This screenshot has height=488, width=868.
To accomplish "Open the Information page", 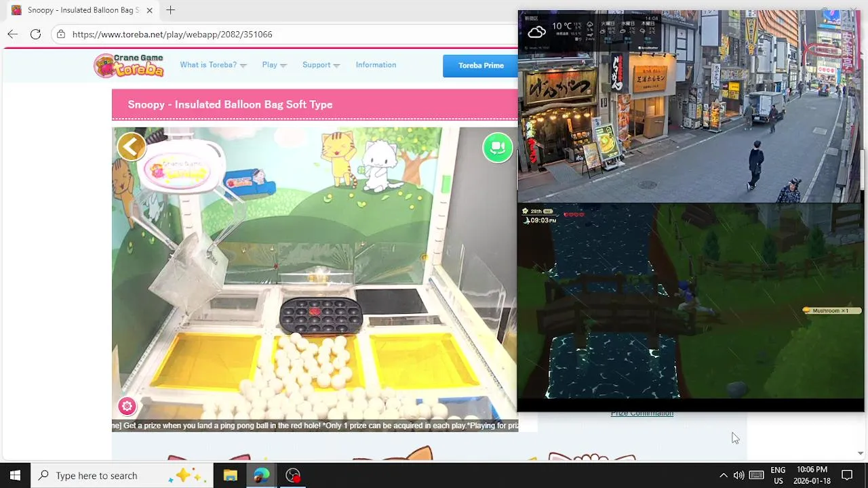I will pos(376,65).
